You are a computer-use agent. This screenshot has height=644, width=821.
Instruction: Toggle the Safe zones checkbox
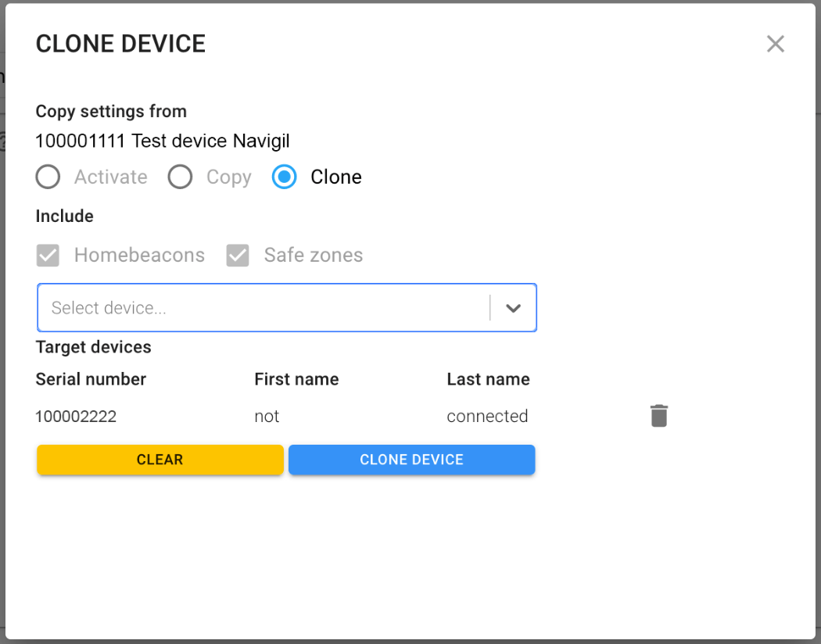point(238,256)
